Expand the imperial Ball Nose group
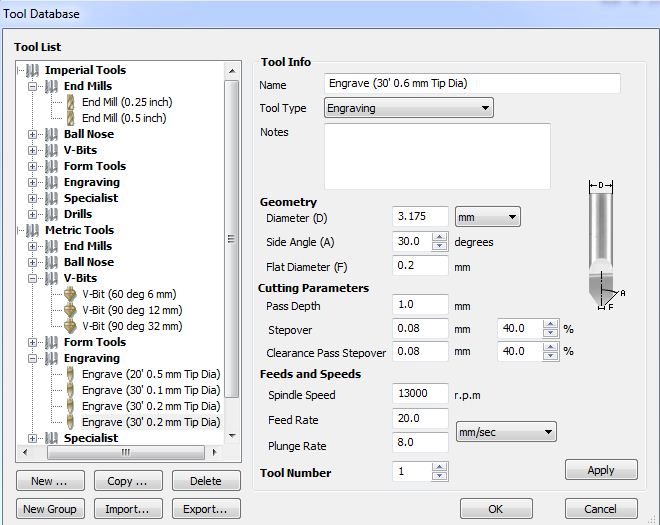 tap(32, 135)
